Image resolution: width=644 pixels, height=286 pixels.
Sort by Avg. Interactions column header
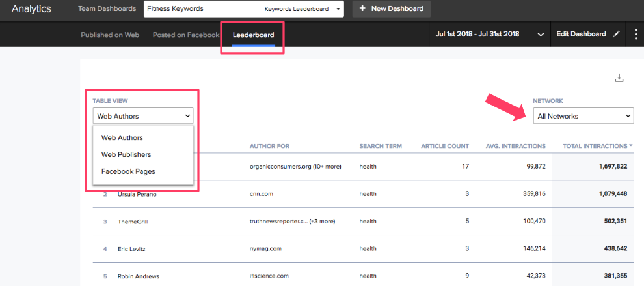click(515, 146)
